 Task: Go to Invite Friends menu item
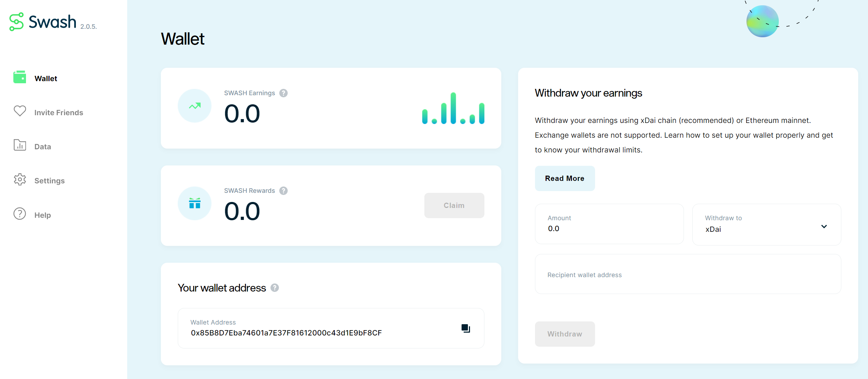pyautogui.click(x=59, y=113)
